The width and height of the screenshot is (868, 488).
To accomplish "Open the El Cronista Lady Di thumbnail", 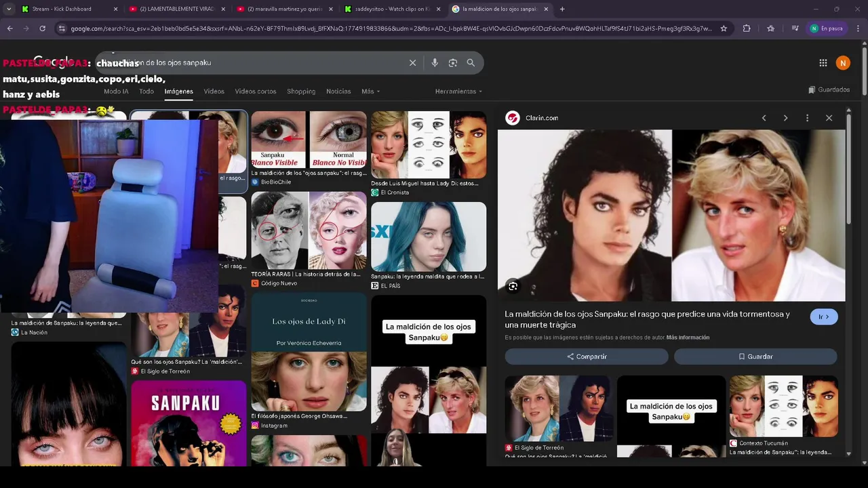I will 429,144.
